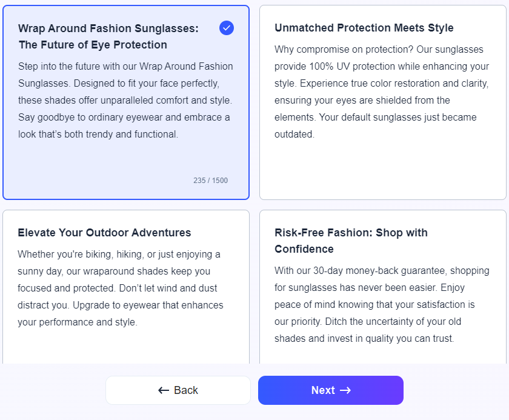
Task: Click the 'Risk-Free Fashion: Shop with Confidence' heading
Action: click(351, 241)
